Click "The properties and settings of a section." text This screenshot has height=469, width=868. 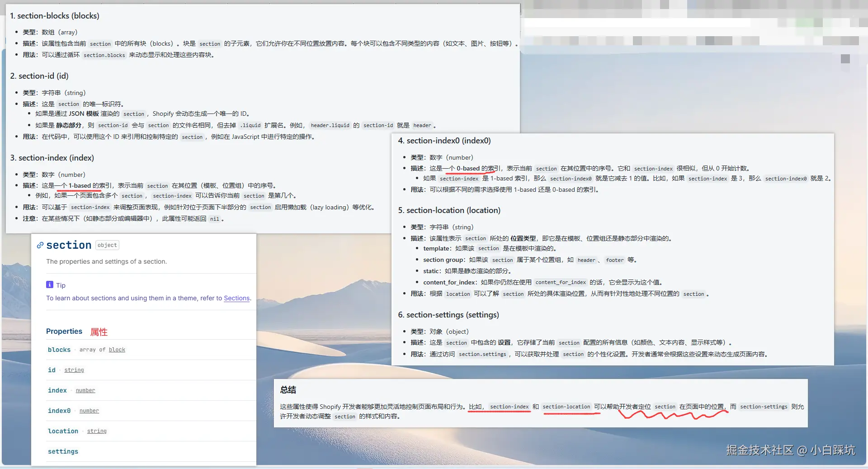(106, 261)
